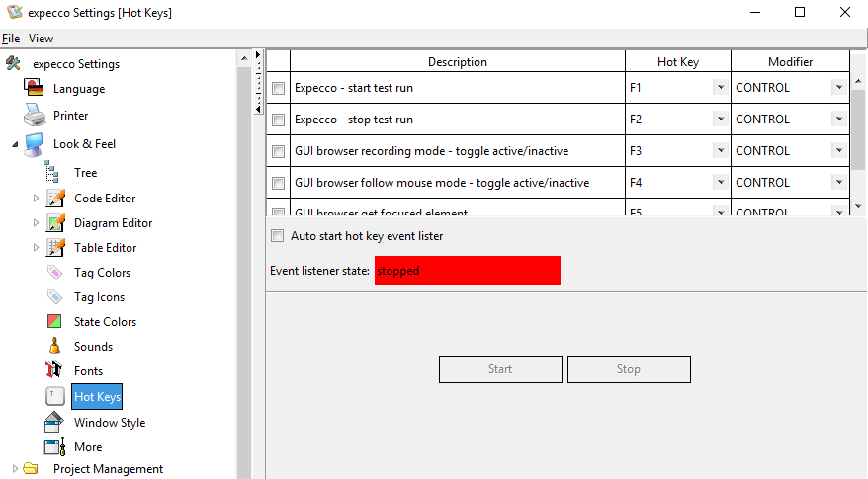The width and height of the screenshot is (868, 479).
Task: Click the hot key table's scroll down arrow
Action: (x=858, y=205)
